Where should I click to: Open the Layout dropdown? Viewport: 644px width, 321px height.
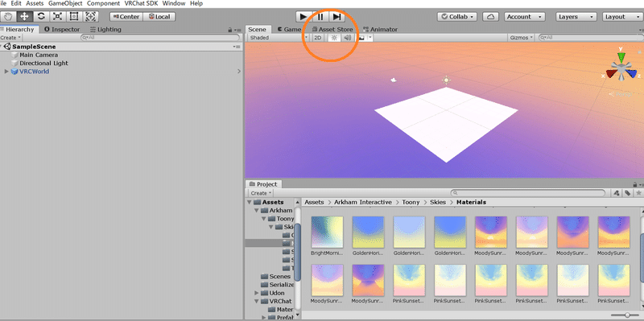click(623, 17)
